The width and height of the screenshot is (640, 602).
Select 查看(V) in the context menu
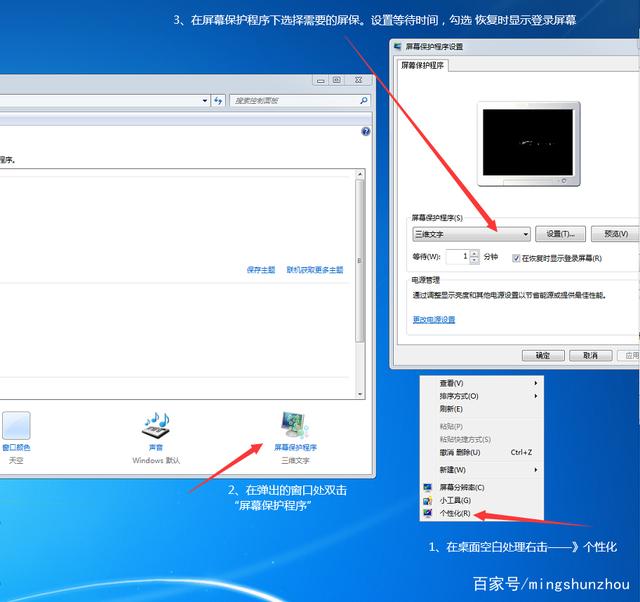[482, 383]
